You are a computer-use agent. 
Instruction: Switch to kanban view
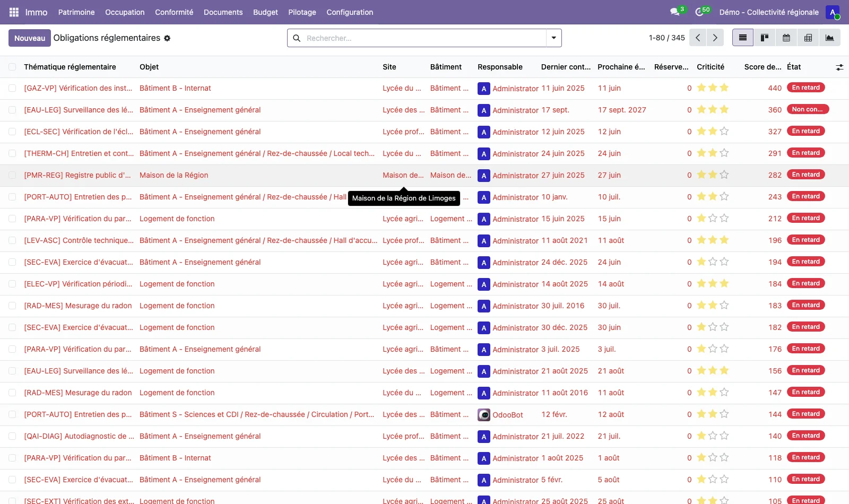pos(765,38)
